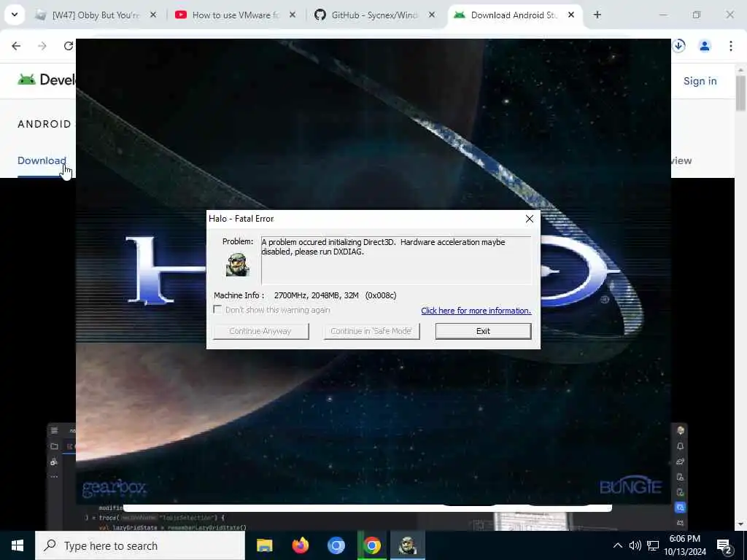Click Continue in 'Safe Mode' button
The image size is (747, 560).
coord(371,331)
